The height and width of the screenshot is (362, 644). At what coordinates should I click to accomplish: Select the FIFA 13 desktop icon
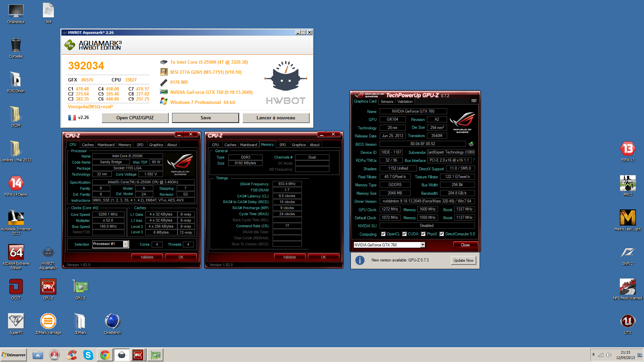[628, 151]
